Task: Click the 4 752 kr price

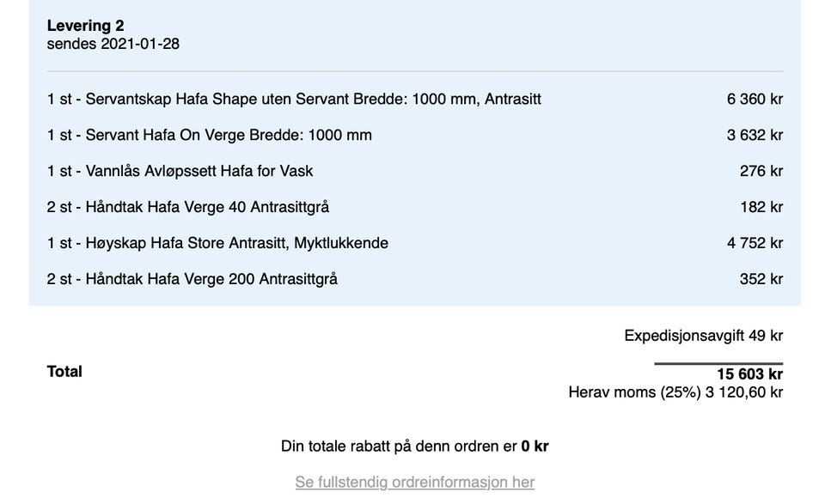Action: click(x=755, y=243)
